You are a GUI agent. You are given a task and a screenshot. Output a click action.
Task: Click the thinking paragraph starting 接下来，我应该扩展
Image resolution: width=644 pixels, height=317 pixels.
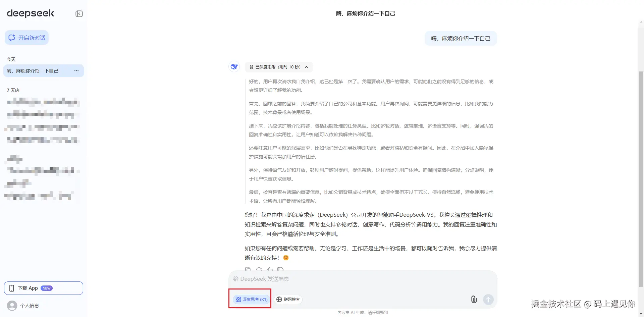coord(371,130)
